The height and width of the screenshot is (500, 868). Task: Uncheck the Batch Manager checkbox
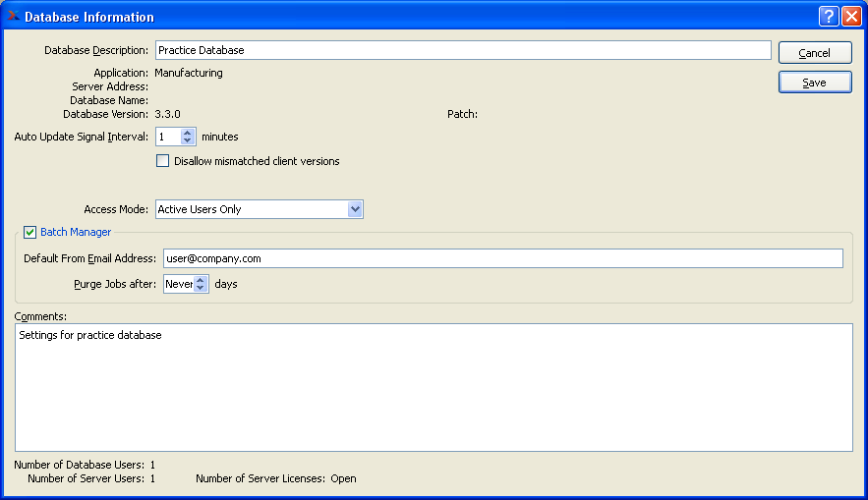coord(29,232)
